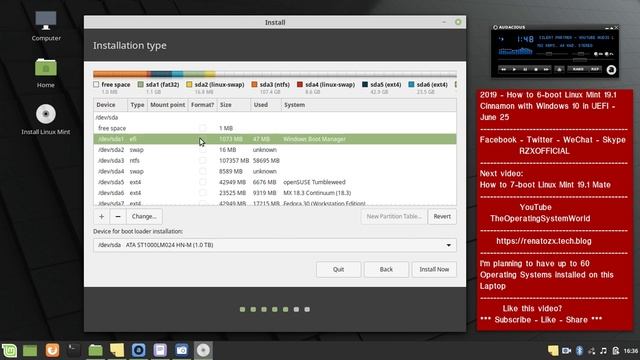Open the Bluetooth tray icon
640x360 pixels.
pyautogui.click(x=579, y=351)
